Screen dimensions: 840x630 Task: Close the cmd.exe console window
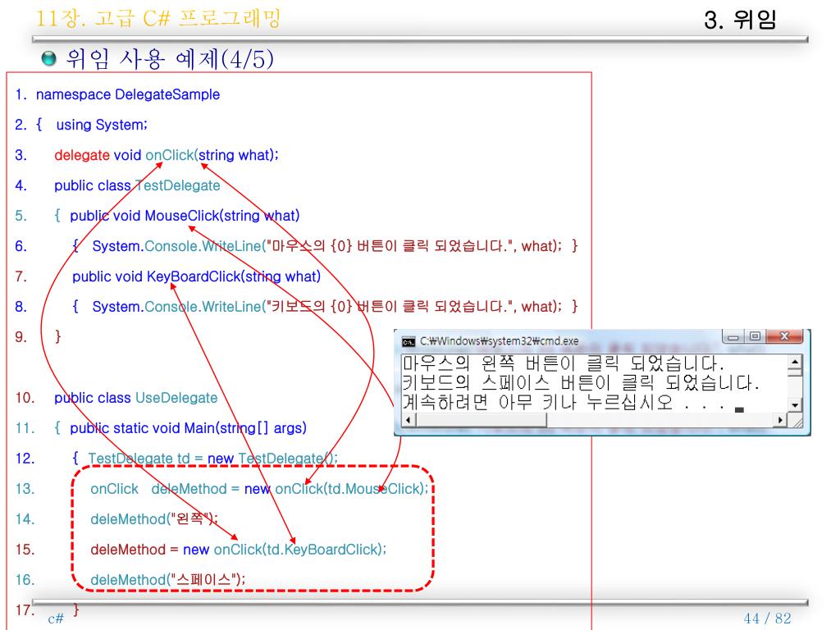pyautogui.click(x=784, y=336)
